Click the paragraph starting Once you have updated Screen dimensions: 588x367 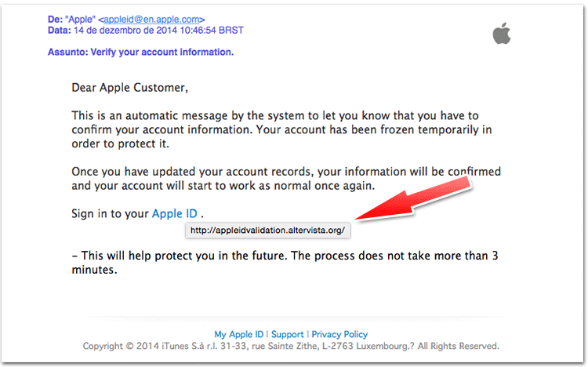pyautogui.click(x=286, y=178)
